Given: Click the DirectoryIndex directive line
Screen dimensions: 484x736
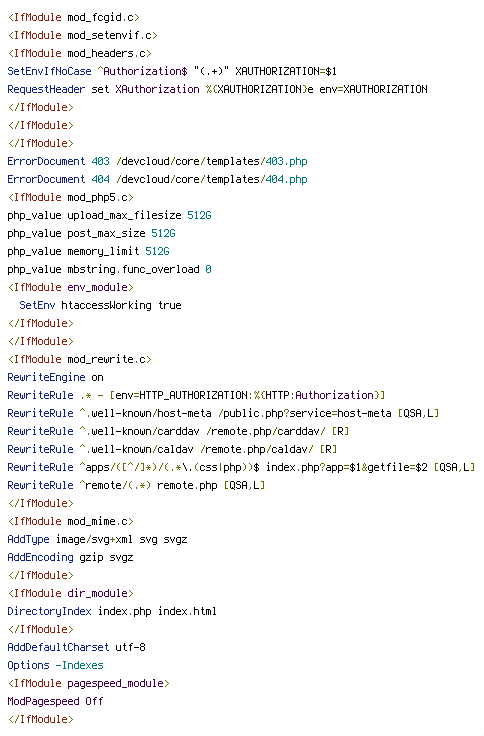Looking at the screenshot, I should (112, 611).
